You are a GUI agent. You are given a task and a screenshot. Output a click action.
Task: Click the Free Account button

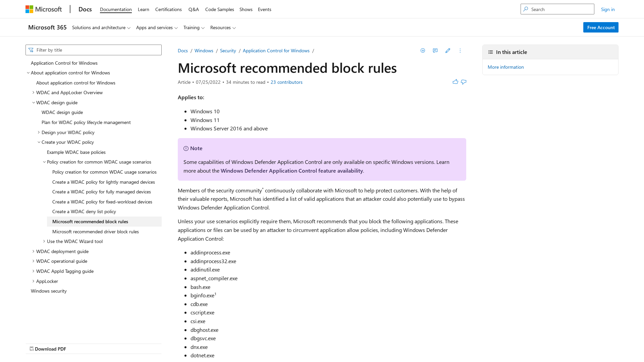tap(601, 27)
